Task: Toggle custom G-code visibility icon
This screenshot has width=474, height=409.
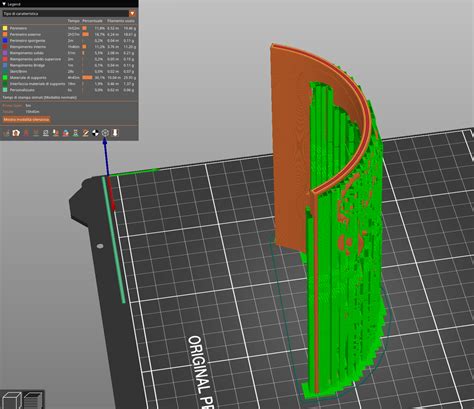Action: [x=86, y=133]
